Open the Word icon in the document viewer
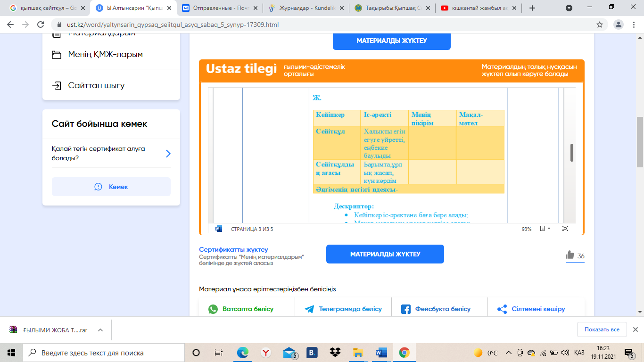The image size is (644, 362). tap(219, 229)
